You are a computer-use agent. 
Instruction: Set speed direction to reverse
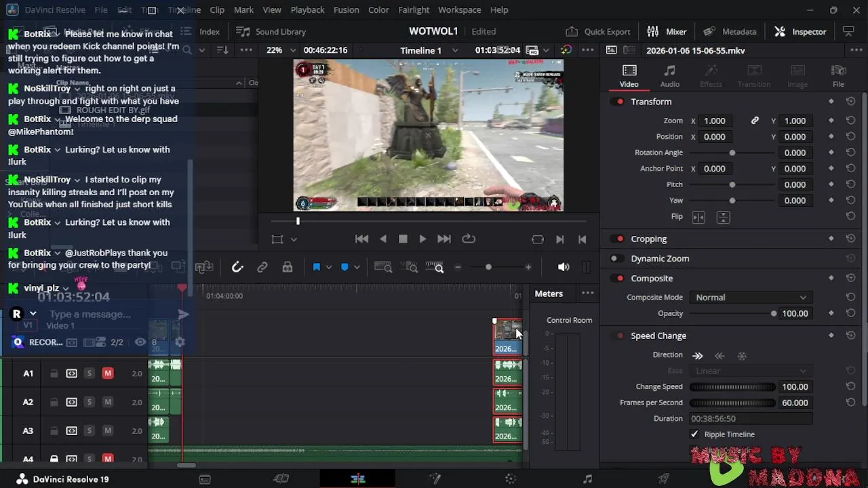point(719,355)
